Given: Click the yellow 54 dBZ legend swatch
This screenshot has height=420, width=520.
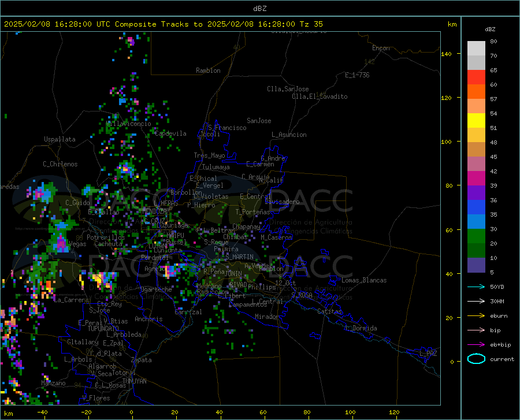Looking at the screenshot, I should pyautogui.click(x=476, y=120).
